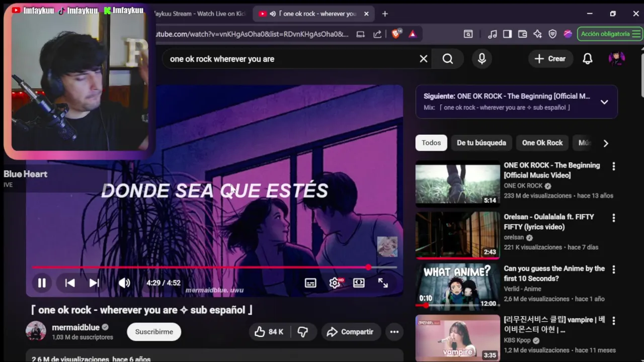This screenshot has width=644, height=362.
Task: Open the music note playlist icon
Action: pyautogui.click(x=493, y=34)
